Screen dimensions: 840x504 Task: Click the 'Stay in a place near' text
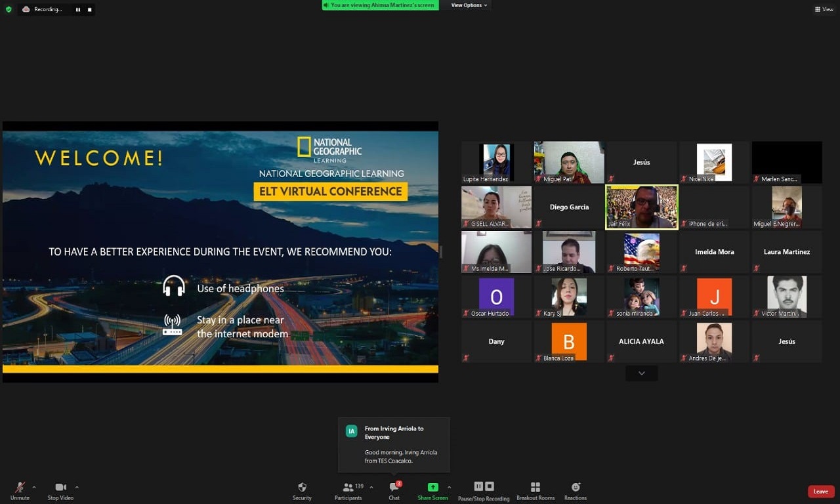coord(240,320)
